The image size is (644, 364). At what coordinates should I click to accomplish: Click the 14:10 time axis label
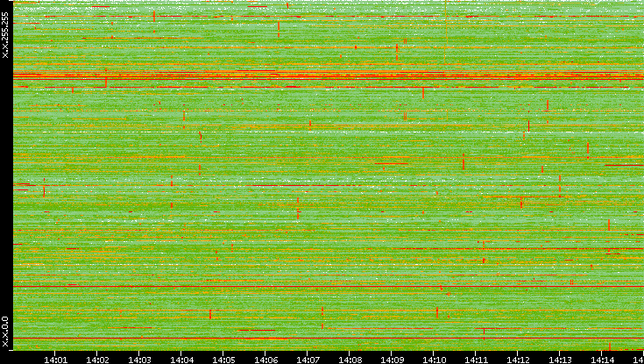(x=434, y=360)
